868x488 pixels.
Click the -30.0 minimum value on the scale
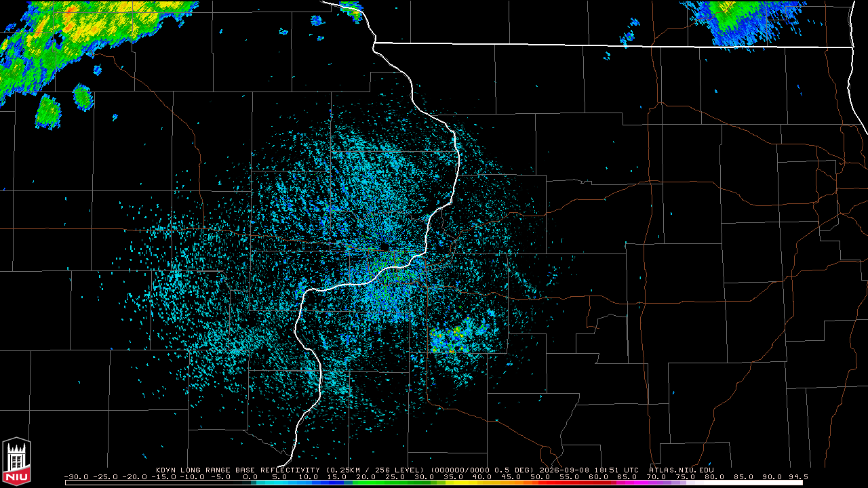point(75,476)
